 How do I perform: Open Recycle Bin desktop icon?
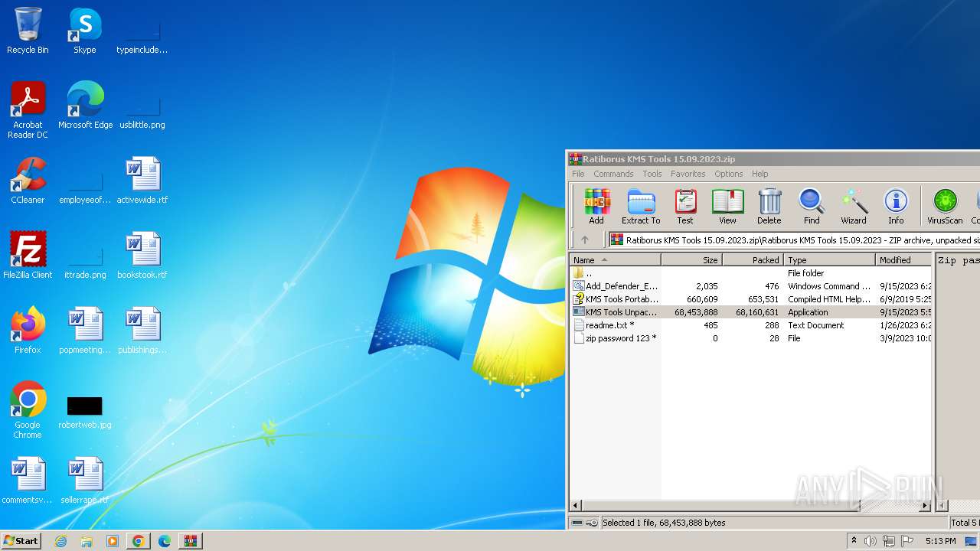pyautogui.click(x=28, y=31)
